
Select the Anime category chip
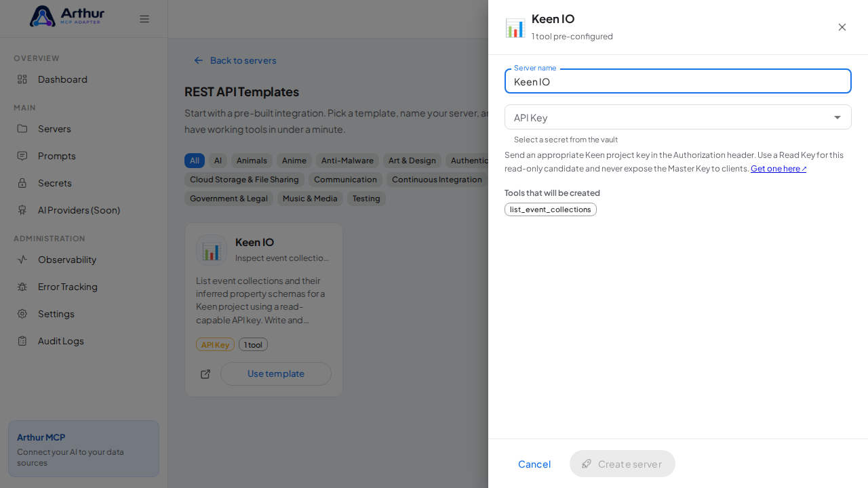294,161
